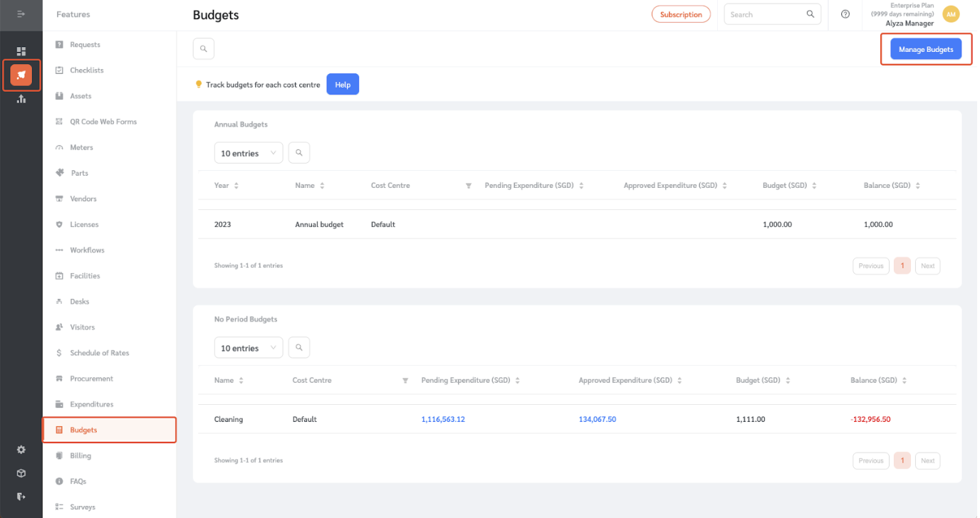Toggle sorting on the Balance (SGD) column
The image size is (980, 518).
point(917,185)
